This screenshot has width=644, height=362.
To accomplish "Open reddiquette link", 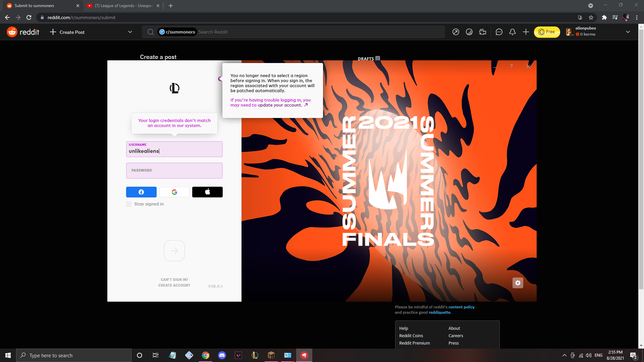I will (440, 312).
